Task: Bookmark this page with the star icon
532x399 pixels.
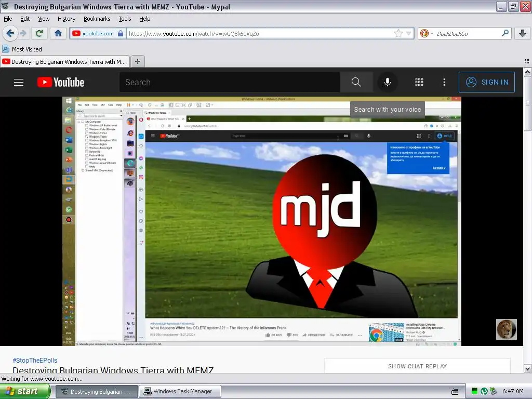Action: [398, 33]
